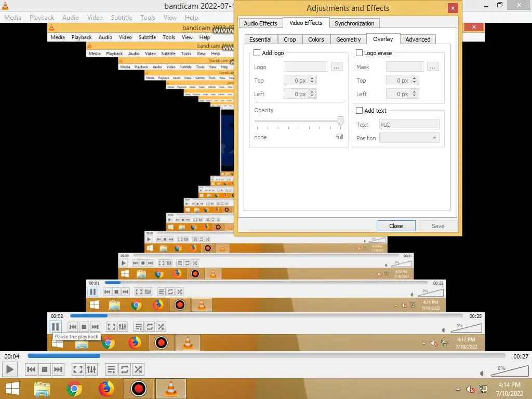
Task: Enable the Logo erase checkbox
Action: point(359,53)
